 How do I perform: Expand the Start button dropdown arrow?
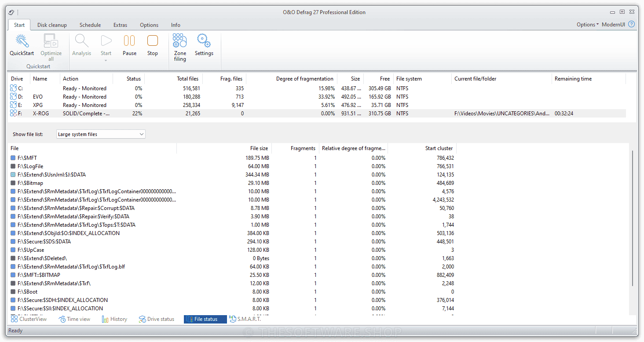click(x=106, y=60)
